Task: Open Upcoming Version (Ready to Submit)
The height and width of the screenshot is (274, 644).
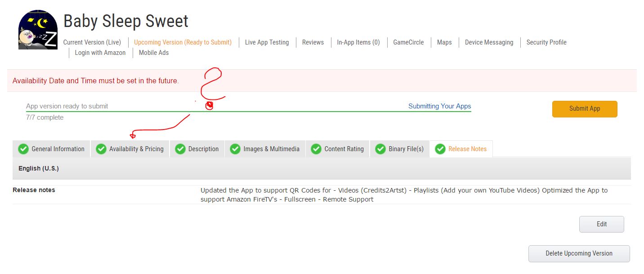Action: [x=183, y=42]
